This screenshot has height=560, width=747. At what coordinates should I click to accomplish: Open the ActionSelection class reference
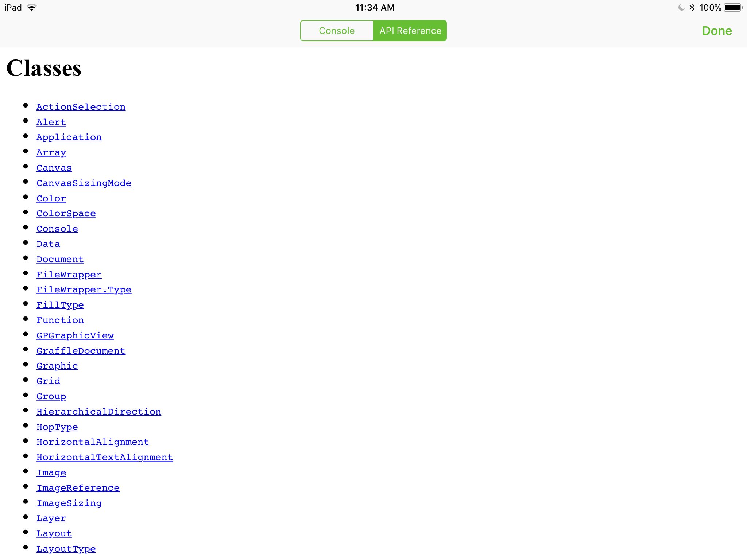81,106
